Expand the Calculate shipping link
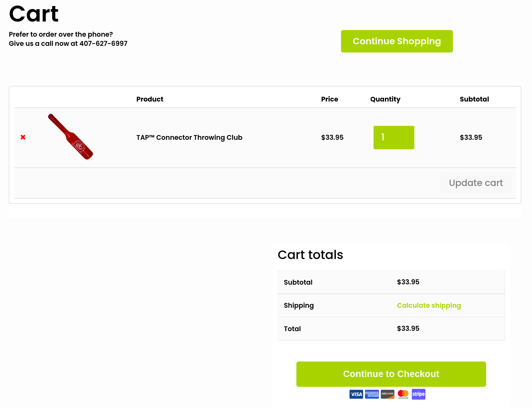The height and width of the screenshot is (408, 532). tap(429, 306)
